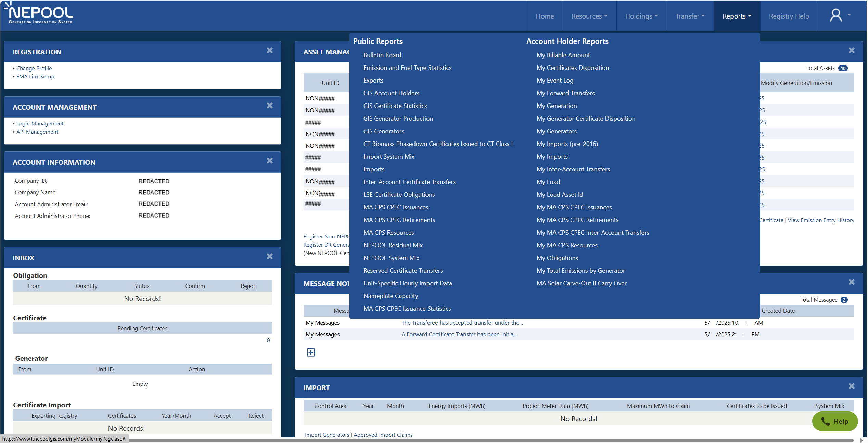Select GIS Certificate Statistics report
This screenshot has width=868, height=443.
pos(395,106)
